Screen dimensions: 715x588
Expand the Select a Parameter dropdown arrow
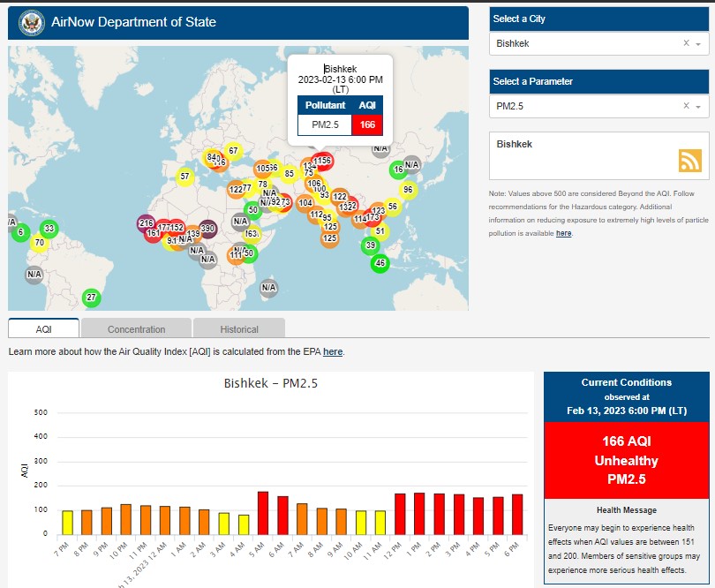698,107
